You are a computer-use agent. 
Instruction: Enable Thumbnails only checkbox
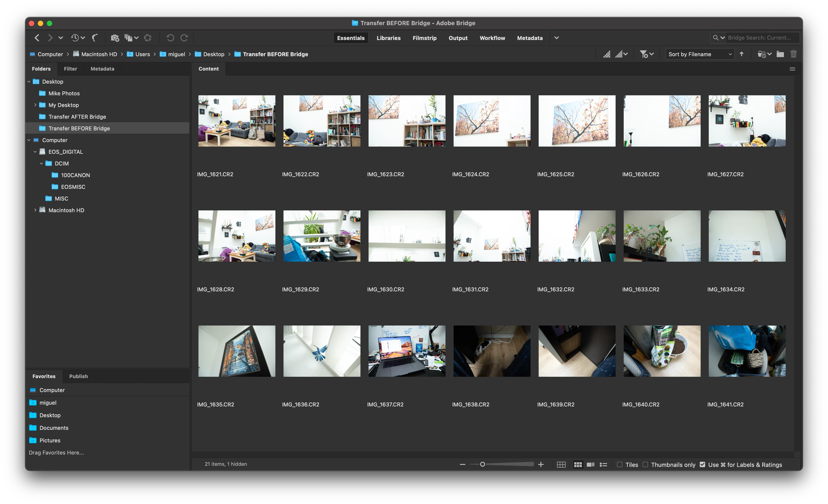[x=645, y=465]
